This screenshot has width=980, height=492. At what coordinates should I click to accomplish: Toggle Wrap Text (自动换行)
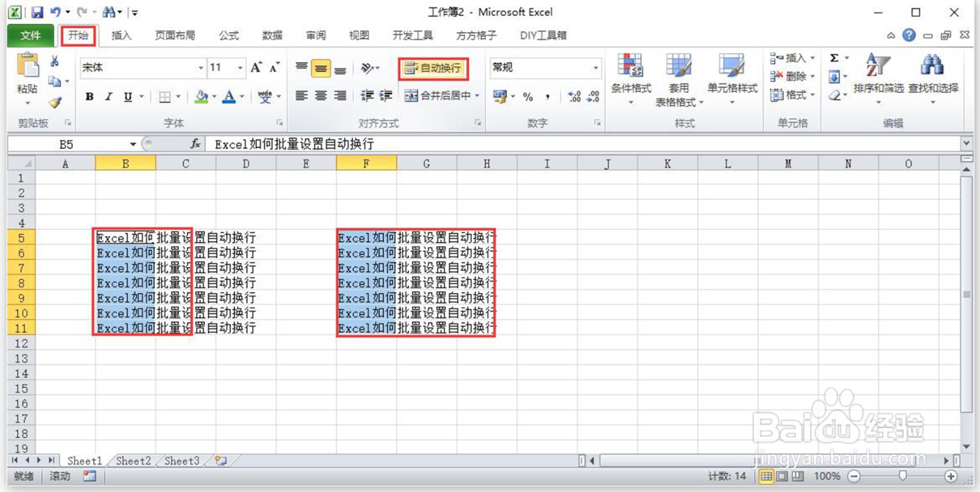point(433,68)
